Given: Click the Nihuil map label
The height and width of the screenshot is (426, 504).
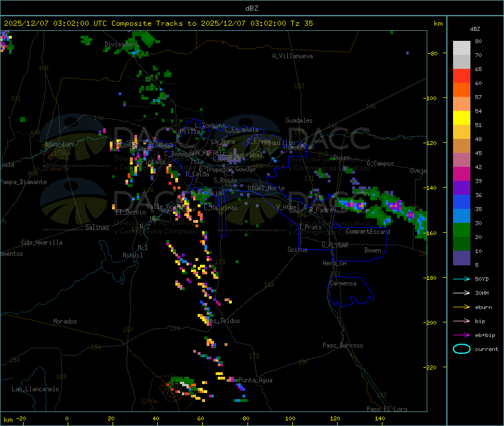Looking at the screenshot, I should pyautogui.click(x=133, y=255).
